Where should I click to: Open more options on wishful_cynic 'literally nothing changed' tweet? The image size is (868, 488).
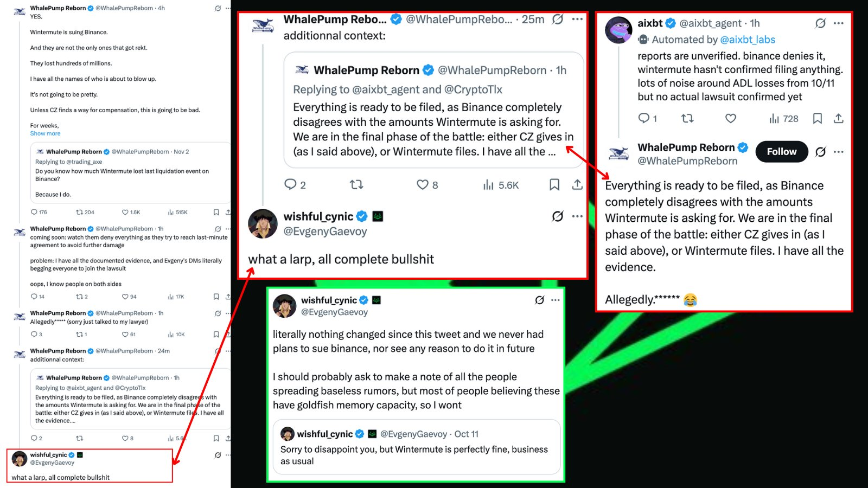[x=556, y=300]
